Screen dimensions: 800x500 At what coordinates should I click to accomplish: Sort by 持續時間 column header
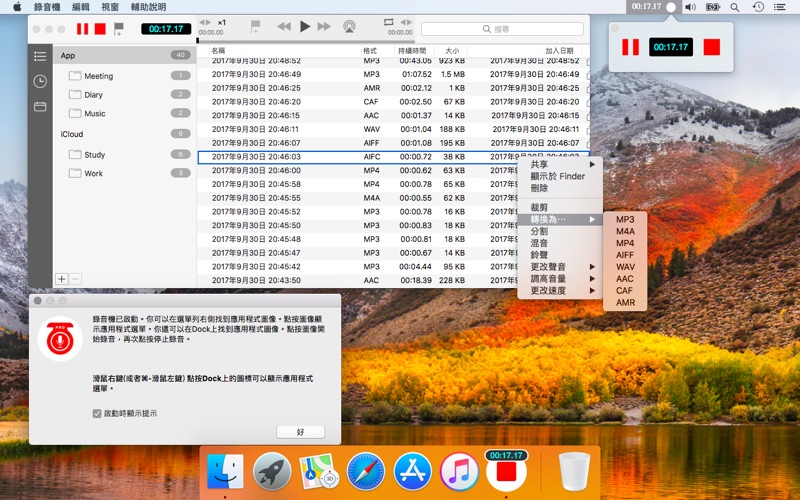414,51
